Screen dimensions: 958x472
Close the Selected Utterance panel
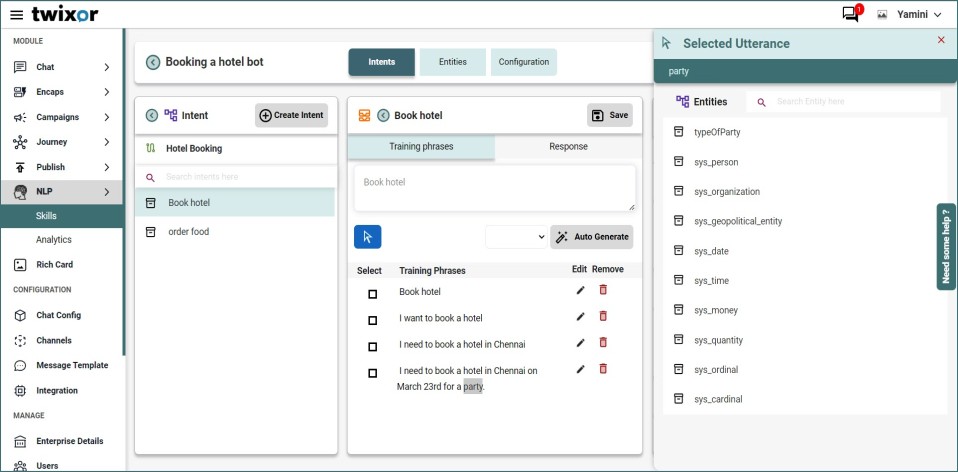pos(941,40)
